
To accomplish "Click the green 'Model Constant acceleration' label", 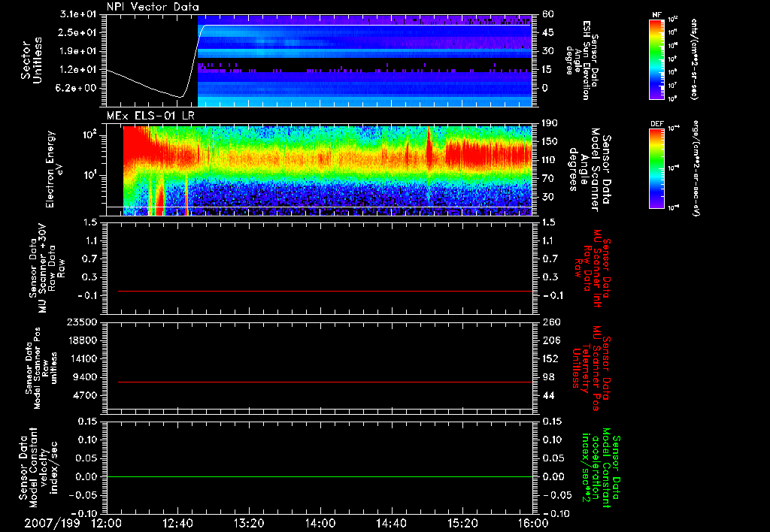I will (x=601, y=469).
